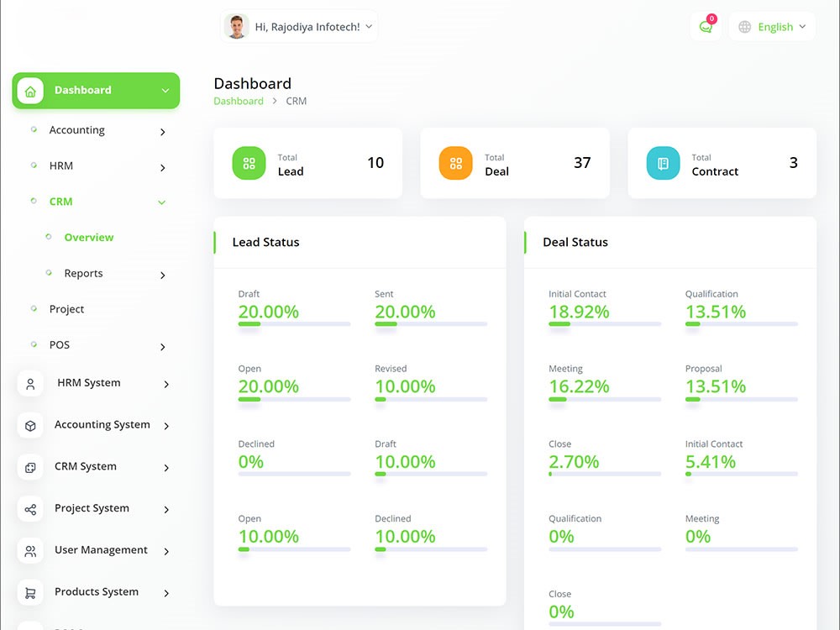Screen dimensions: 840x630
Task: Click the Revised 10.00% progress bar
Action: pyautogui.click(x=431, y=399)
